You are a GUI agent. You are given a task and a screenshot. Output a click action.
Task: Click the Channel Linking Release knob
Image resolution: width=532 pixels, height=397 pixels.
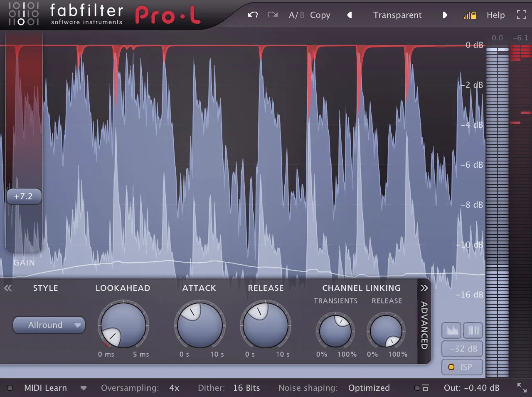386,331
